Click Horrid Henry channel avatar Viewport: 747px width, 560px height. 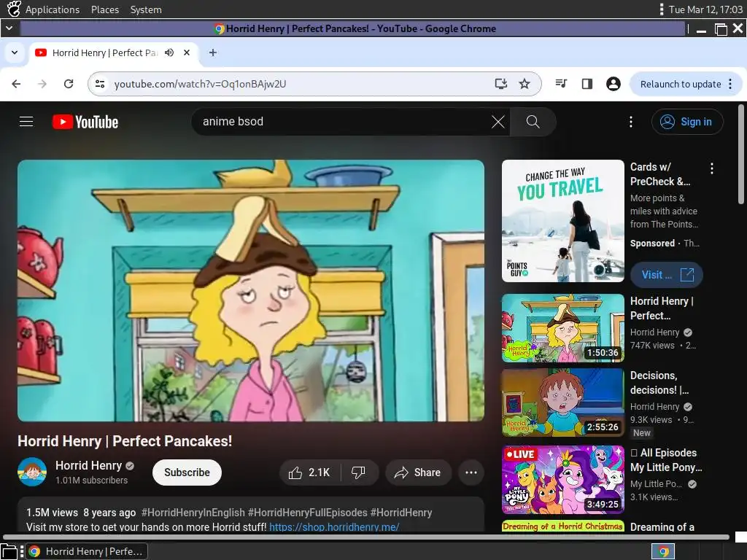click(32, 472)
